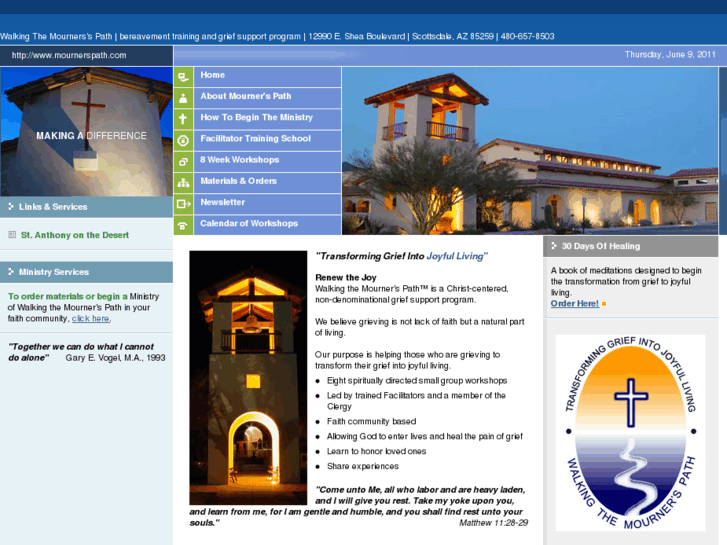
Task: Click the arrow icon beside Newsletter
Action: coord(184,204)
